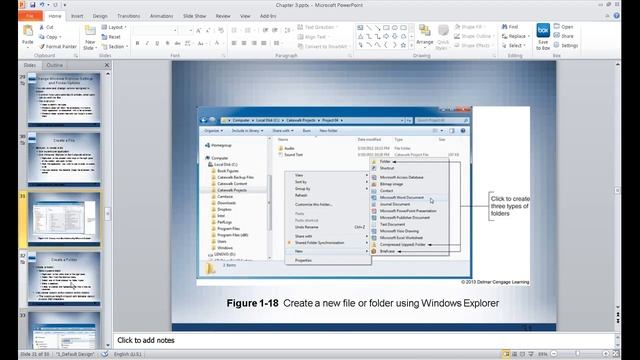
Task: Open the Review ribbon tab
Action: click(223, 16)
